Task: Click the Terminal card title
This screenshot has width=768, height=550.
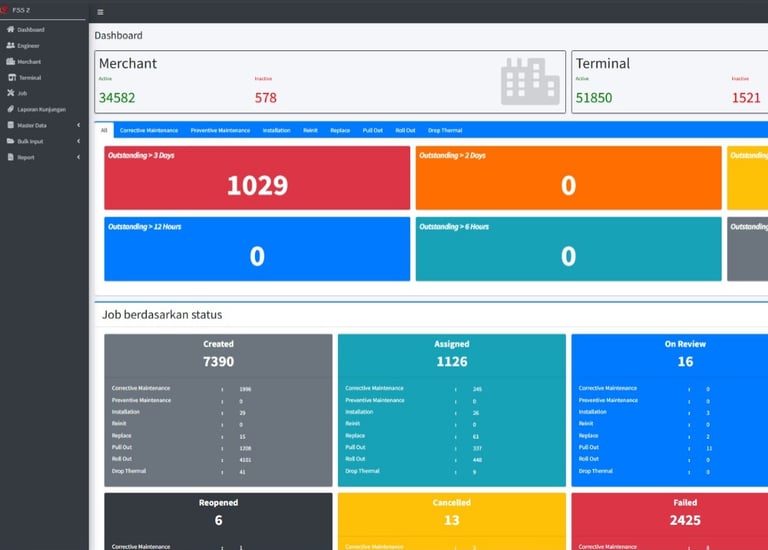Action: coord(603,63)
